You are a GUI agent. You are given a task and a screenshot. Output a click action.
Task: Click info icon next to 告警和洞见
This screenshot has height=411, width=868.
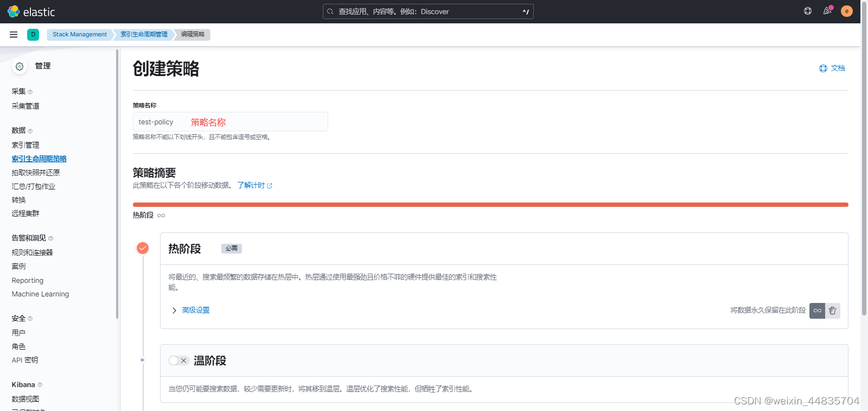point(50,238)
